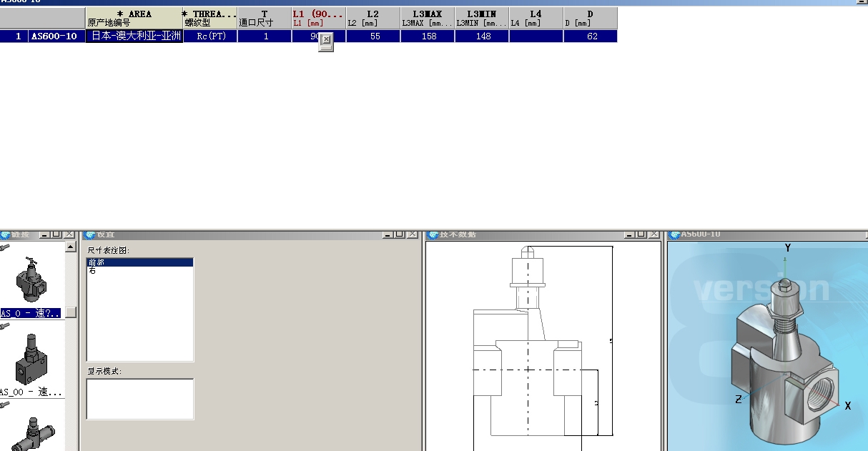This screenshot has width=868, height=451.
Task: Close the links (链接) panel
Action: pyautogui.click(x=69, y=234)
